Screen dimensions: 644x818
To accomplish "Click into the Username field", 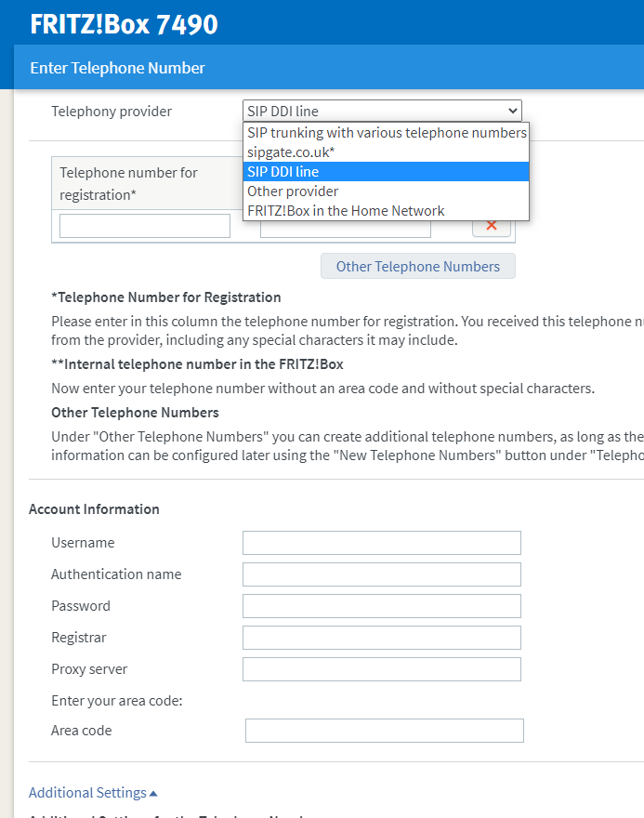I will 382,543.
